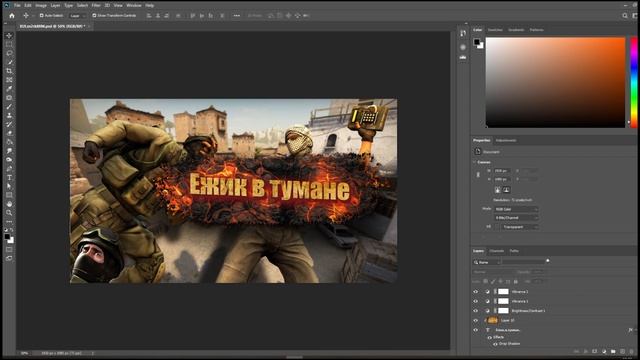640x360 pixels.
Task: Select the Hand tool
Action: point(9,204)
